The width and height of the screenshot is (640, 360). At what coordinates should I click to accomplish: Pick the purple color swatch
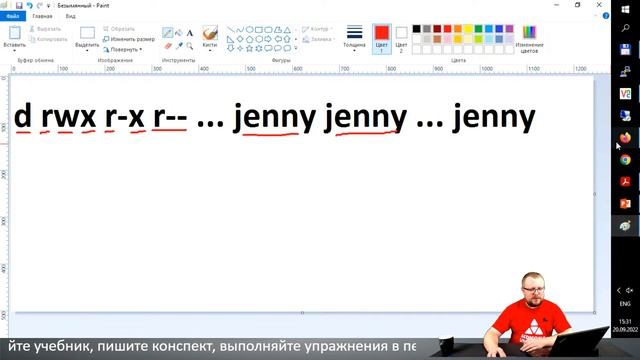[x=509, y=29]
